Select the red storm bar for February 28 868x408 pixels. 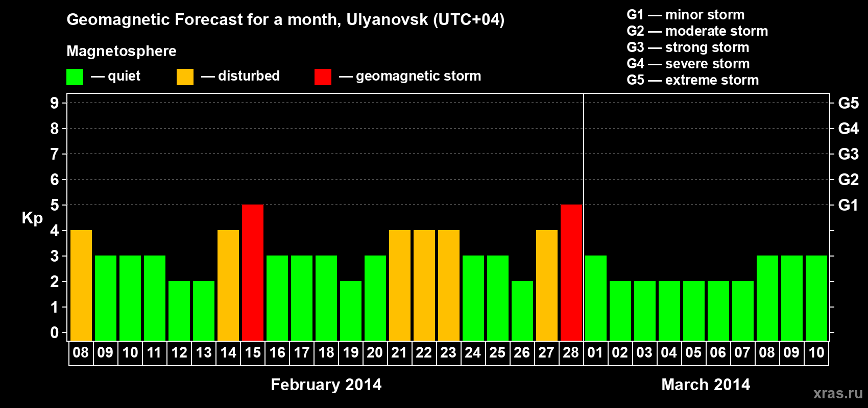pos(571,272)
